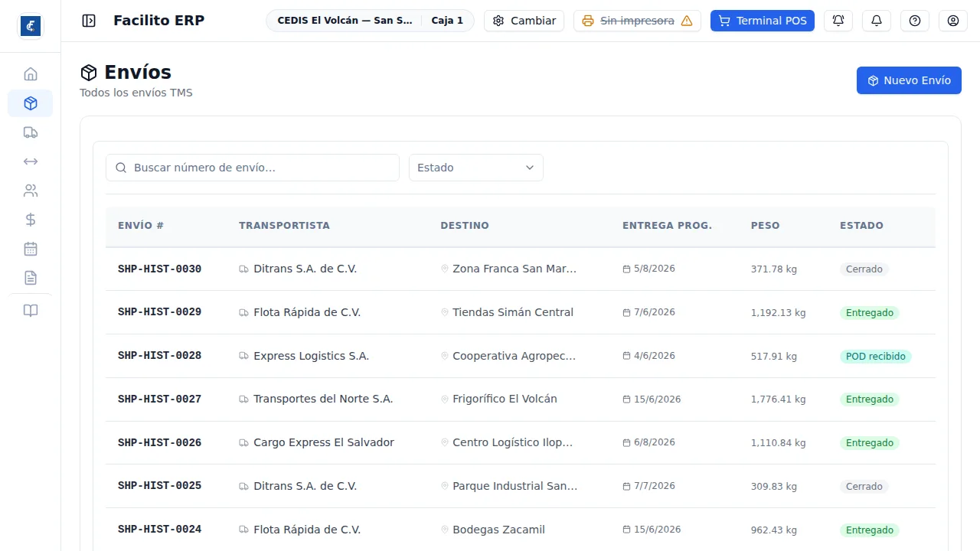Click the POD recibido status badge

click(876, 357)
